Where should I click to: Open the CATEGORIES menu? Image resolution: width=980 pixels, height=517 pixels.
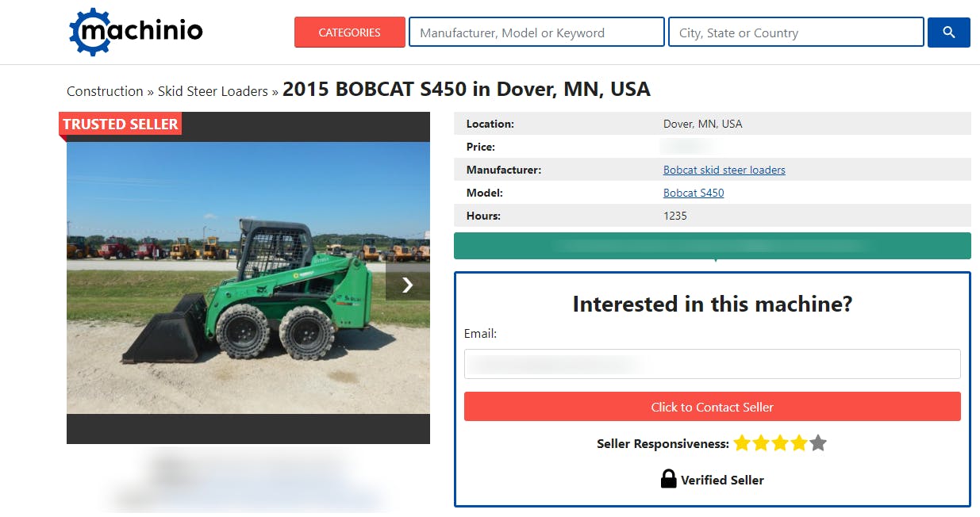coord(349,33)
